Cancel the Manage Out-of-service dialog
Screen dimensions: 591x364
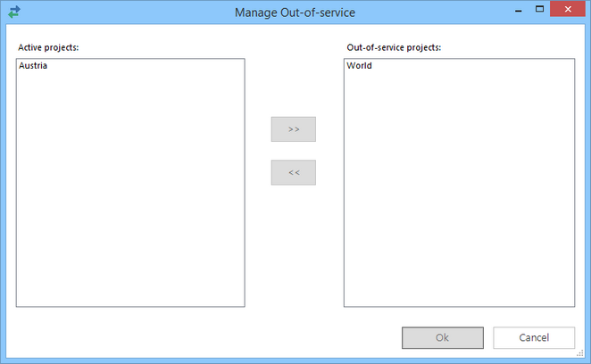(534, 337)
